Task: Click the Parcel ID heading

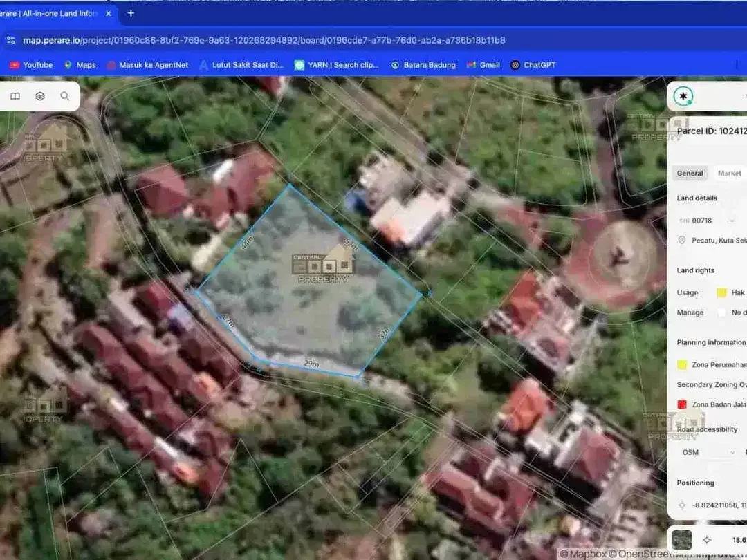Action: pyautogui.click(x=711, y=131)
